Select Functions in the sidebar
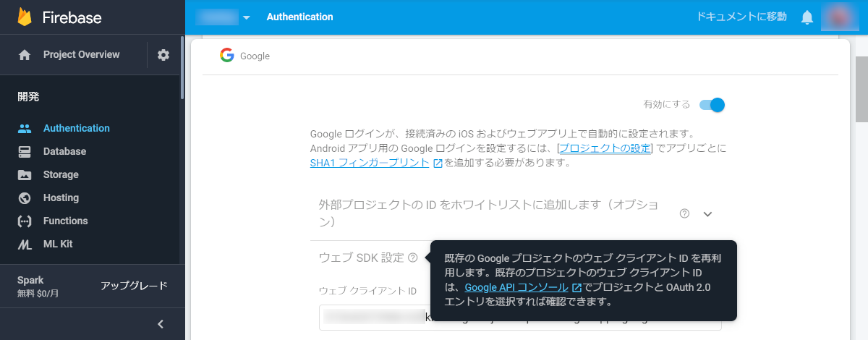 tap(65, 221)
